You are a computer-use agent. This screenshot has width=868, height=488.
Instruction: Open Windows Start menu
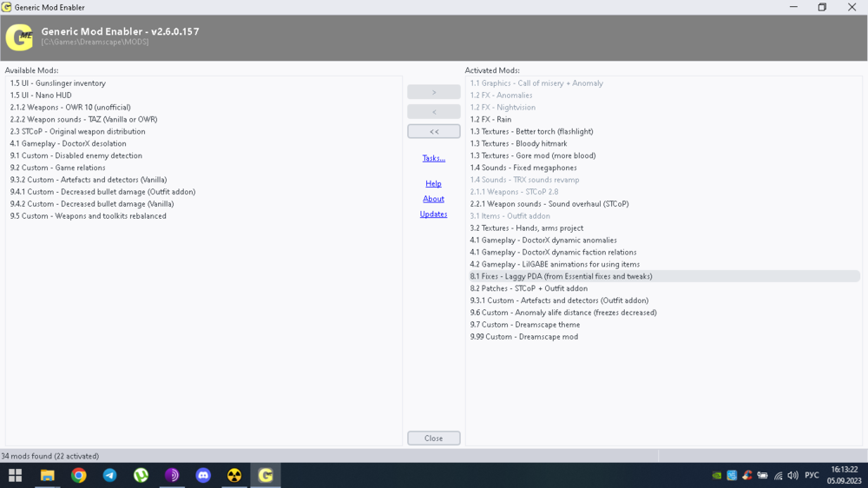(x=15, y=475)
